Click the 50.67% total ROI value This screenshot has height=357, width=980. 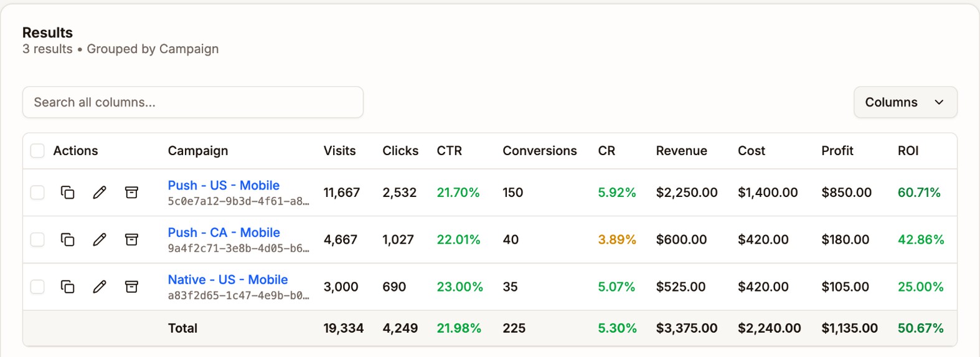[x=921, y=328]
